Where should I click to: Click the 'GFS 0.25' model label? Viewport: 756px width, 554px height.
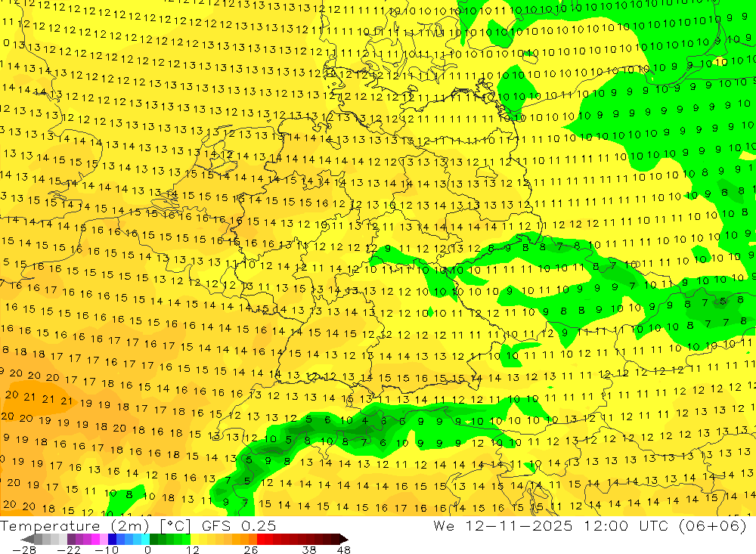pyautogui.click(x=239, y=526)
